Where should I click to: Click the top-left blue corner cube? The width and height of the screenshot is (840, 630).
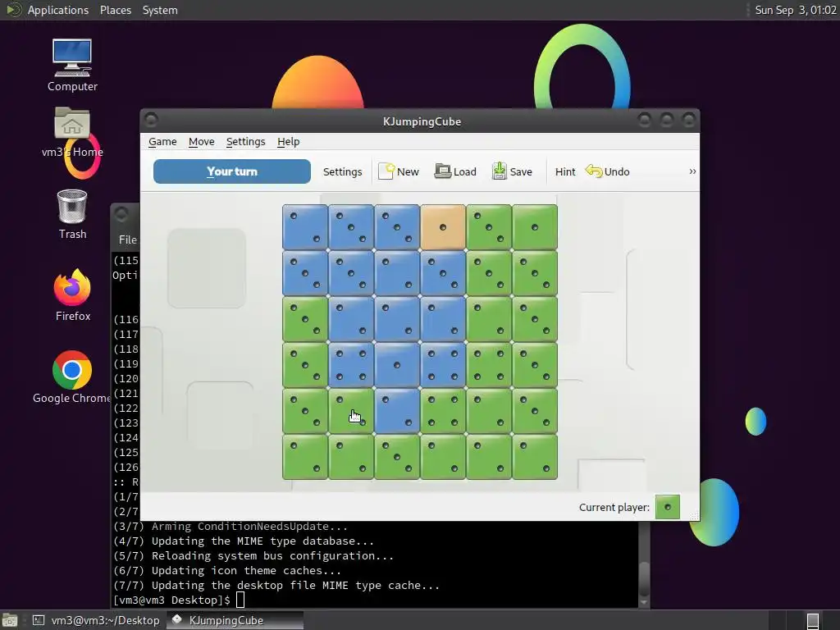coord(305,227)
